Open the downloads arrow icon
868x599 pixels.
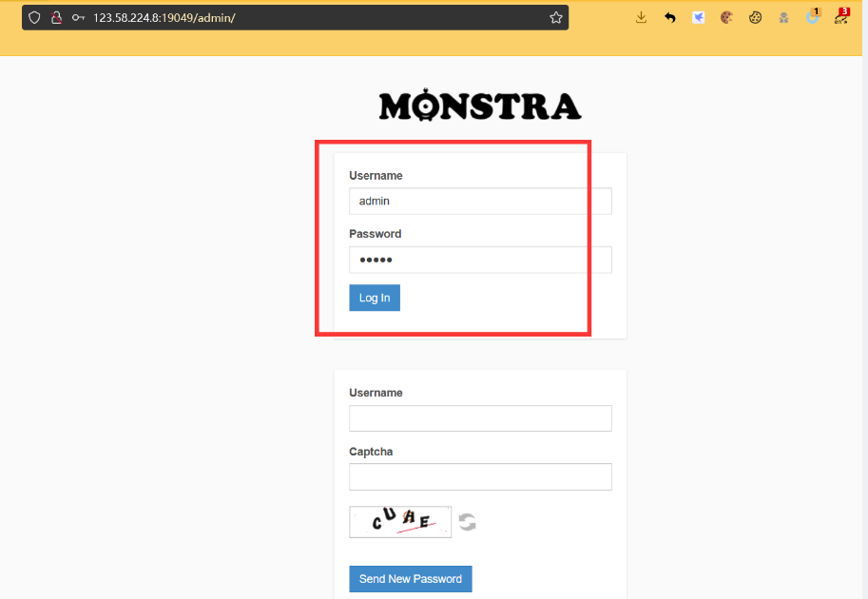pyautogui.click(x=641, y=18)
